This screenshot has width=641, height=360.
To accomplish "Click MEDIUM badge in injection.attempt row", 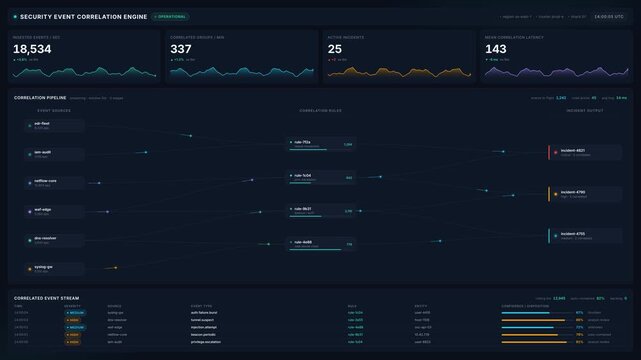I will pos(75,327).
